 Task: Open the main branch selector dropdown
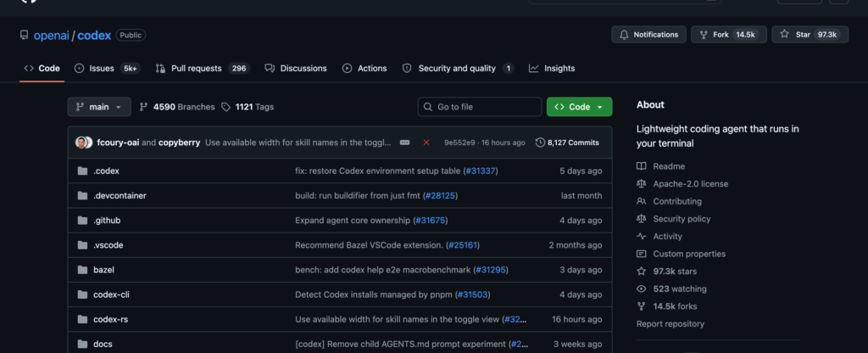99,107
